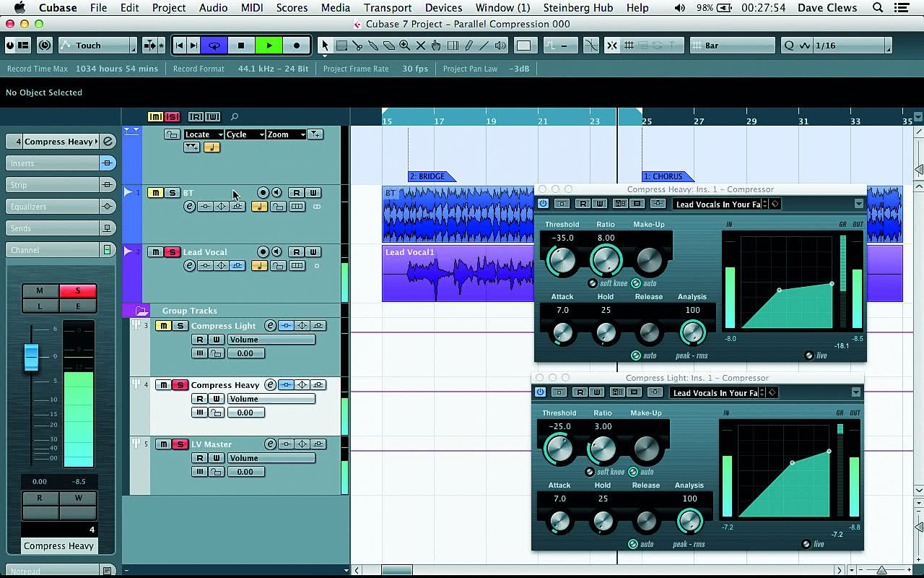This screenshot has height=578, width=924.
Task: Click the track list search magnifier
Action: (235, 116)
